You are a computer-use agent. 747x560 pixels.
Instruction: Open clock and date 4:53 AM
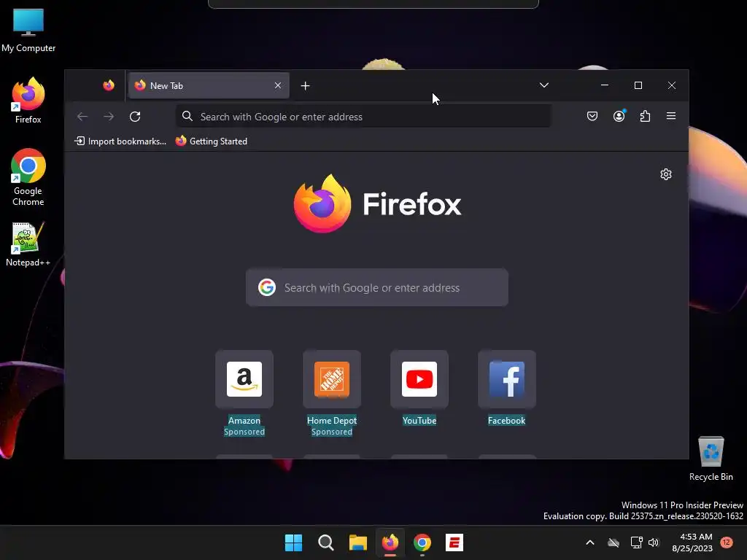pos(692,542)
